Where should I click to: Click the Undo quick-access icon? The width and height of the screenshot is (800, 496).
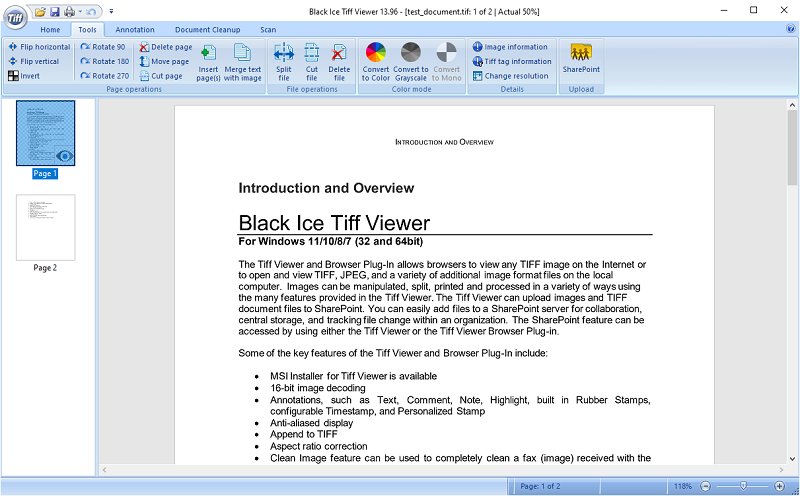(91, 11)
